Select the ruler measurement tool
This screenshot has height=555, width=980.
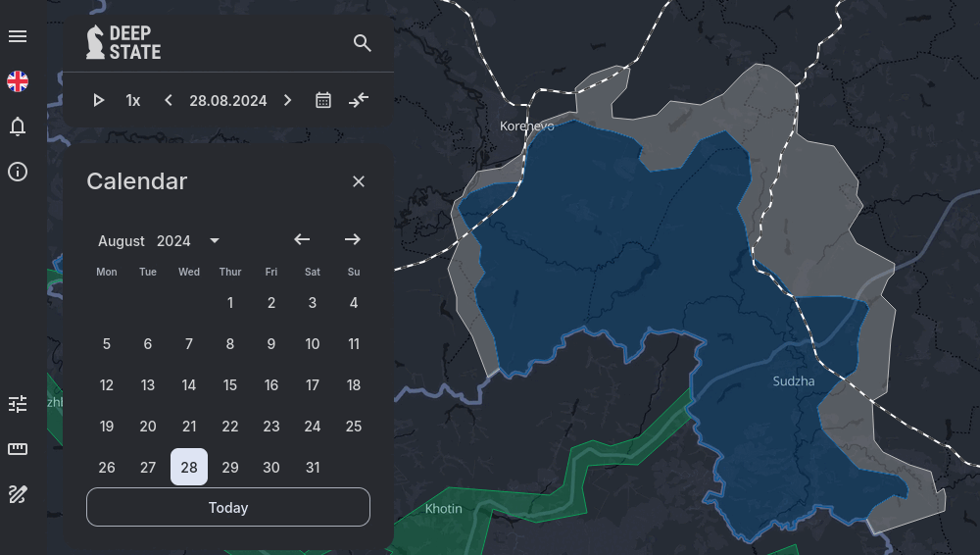tap(18, 449)
